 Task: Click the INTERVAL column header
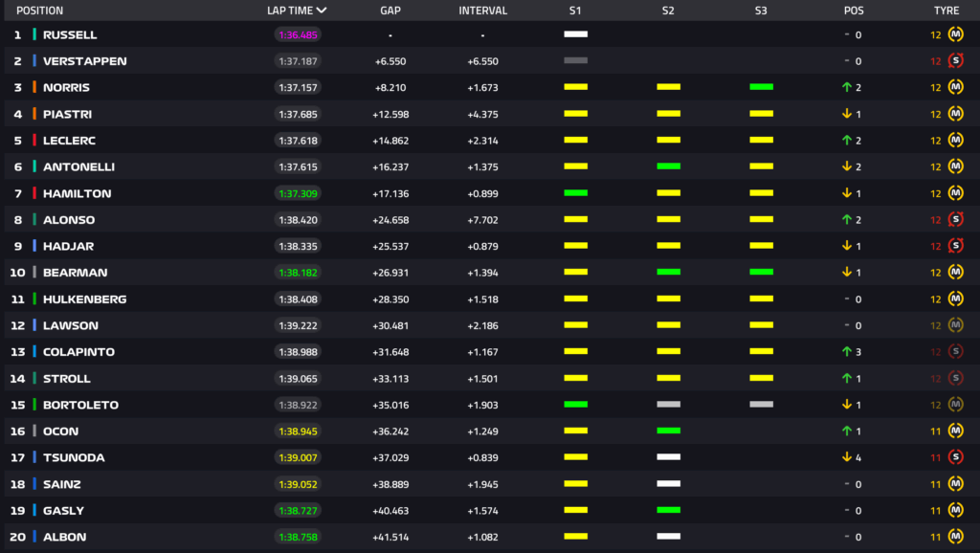482,11
